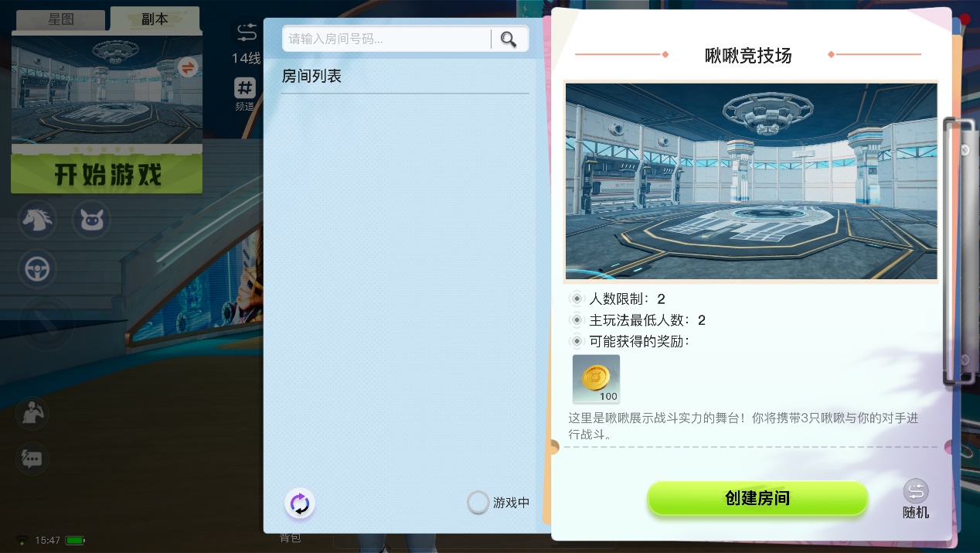Switch to the 星图 tab
The image size is (980, 553).
[x=60, y=20]
